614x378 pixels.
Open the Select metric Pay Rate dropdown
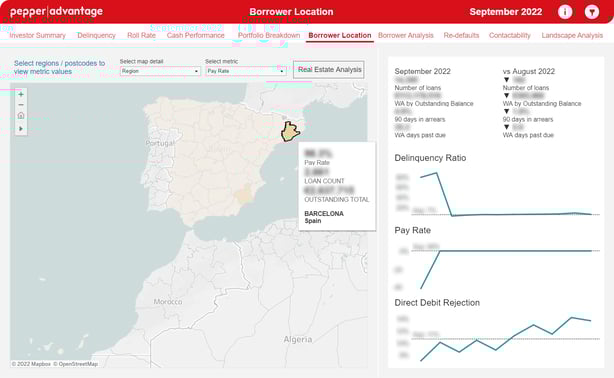click(x=246, y=71)
